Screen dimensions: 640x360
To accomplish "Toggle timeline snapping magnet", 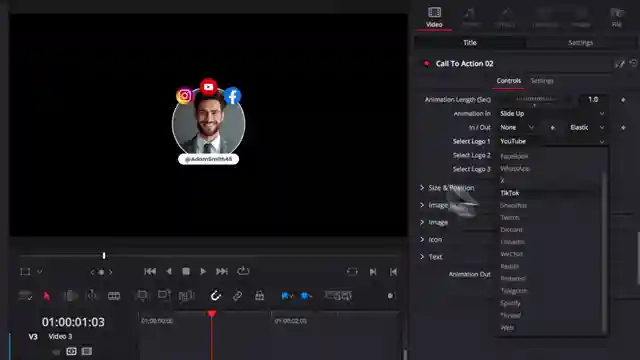I will tap(216, 296).
